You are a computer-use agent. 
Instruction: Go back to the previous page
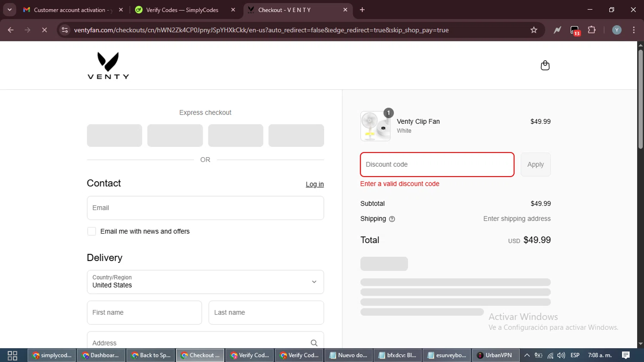(11, 30)
